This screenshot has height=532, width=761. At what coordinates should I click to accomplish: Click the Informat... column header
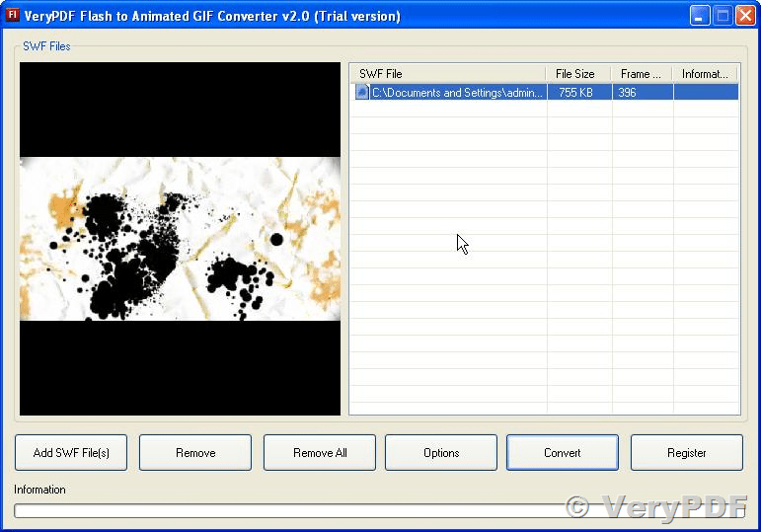[704, 74]
